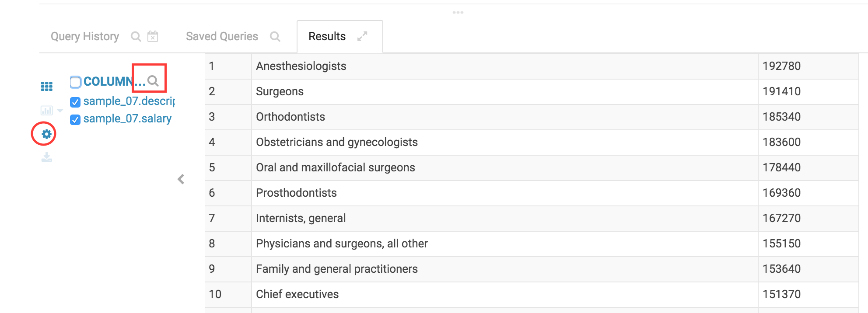The image size is (868, 313).
Task: Download the query results
Action: pyautogui.click(x=47, y=157)
